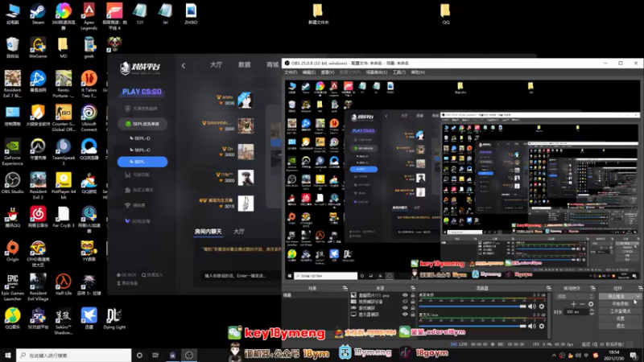Open WeGame desktop shortcut
Image resolution: width=644 pixels, height=362 pixels.
(38, 47)
